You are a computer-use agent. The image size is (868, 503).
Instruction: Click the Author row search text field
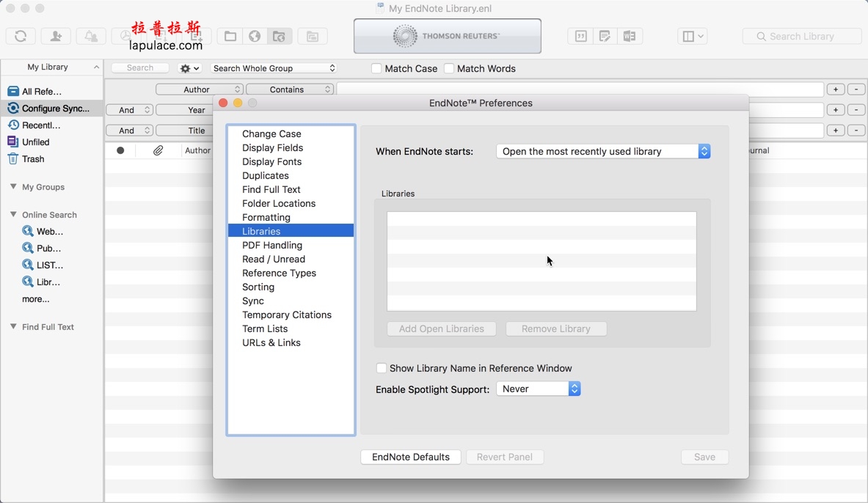[x=580, y=89]
